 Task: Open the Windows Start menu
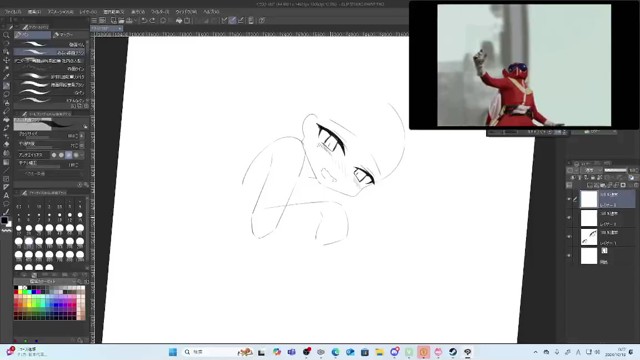173,352
